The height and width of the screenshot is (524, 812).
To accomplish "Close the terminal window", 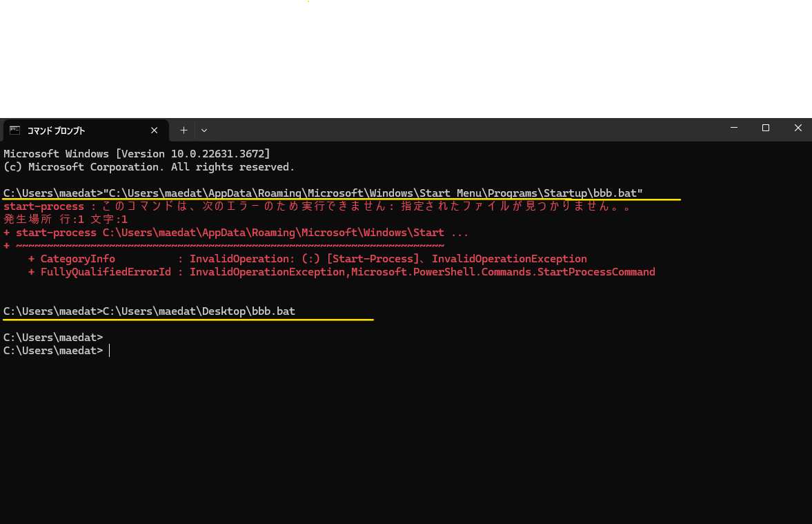I will (798, 128).
